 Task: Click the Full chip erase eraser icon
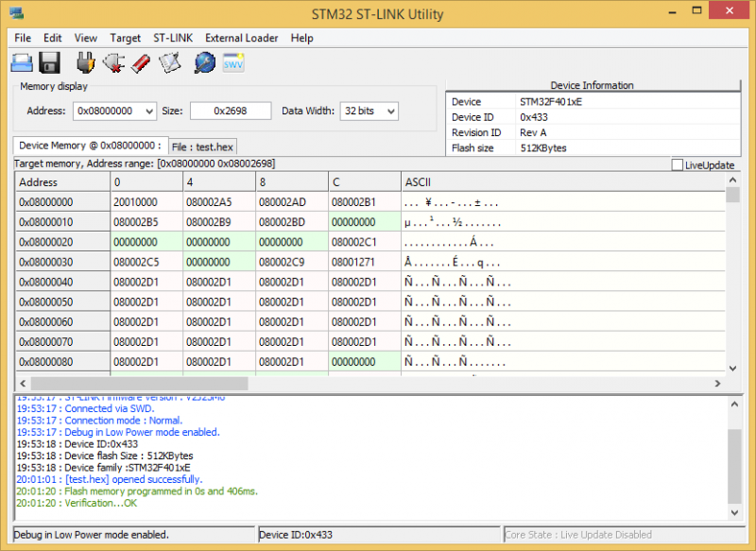(141, 63)
